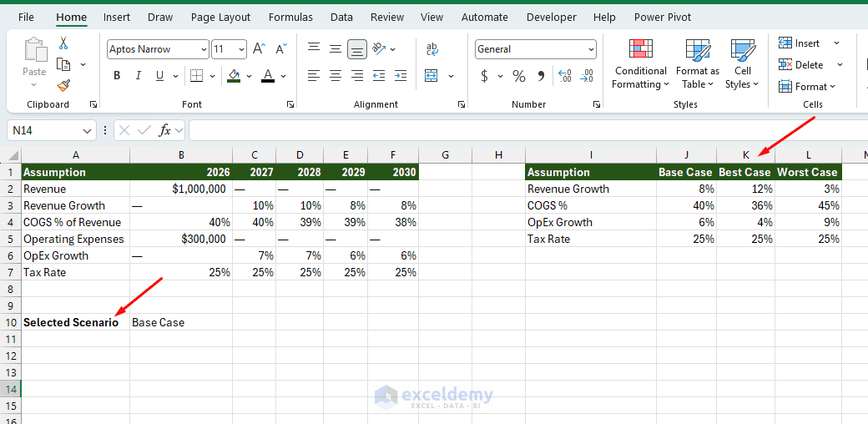868x424 pixels.
Task: Select cell B10 containing Base Case
Action: point(181,322)
